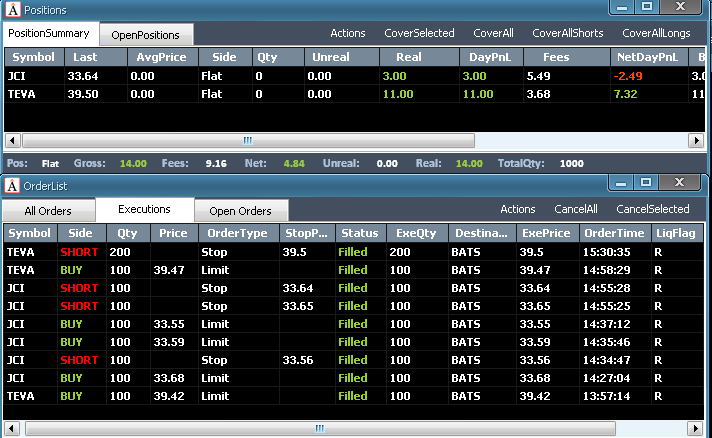Click the Gross value 14.00 in summary bar
Screen dimensions: 712x438
pyautogui.click(x=133, y=163)
